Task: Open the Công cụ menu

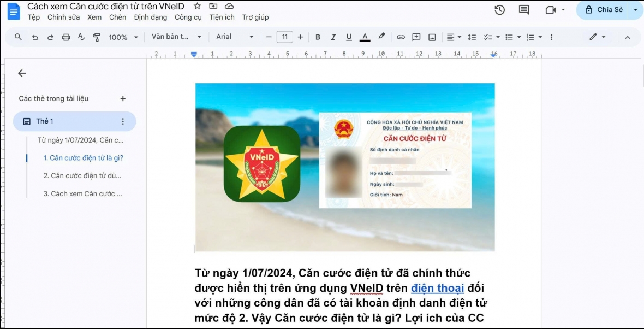Action: (188, 17)
